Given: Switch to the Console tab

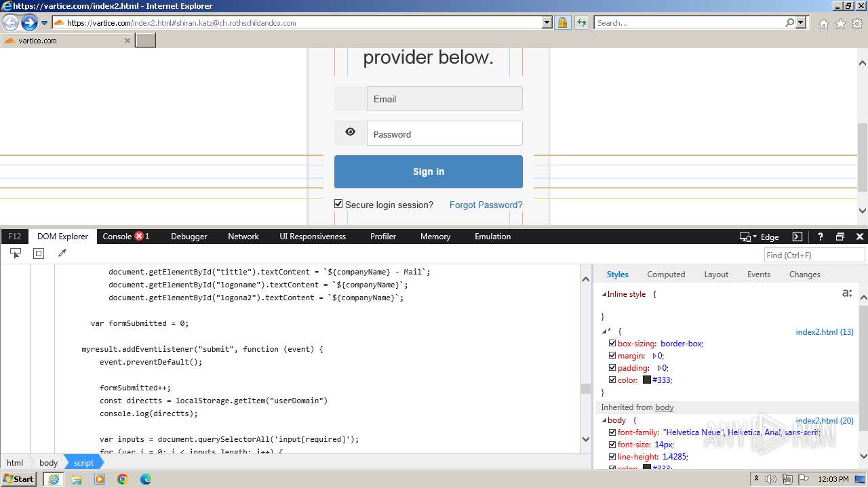Looking at the screenshot, I should tap(117, 237).
